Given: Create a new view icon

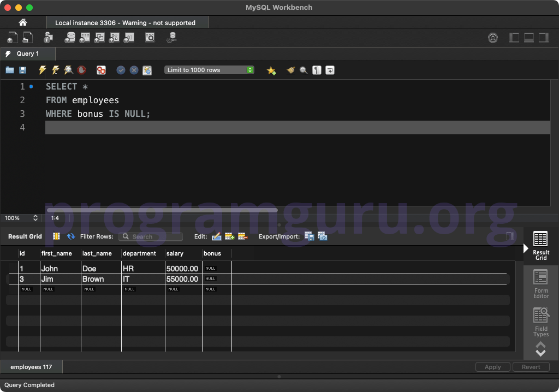Looking at the screenshot, I should click(99, 38).
